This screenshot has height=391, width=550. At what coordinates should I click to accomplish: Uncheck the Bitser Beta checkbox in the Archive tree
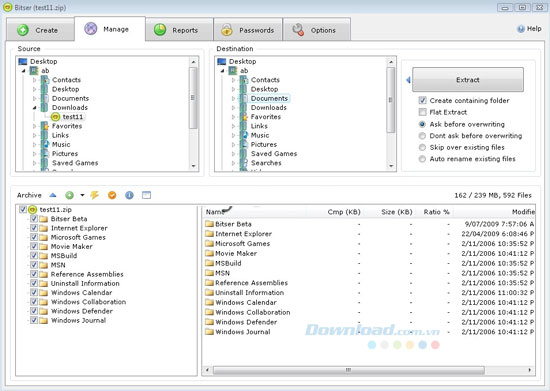coord(34,219)
